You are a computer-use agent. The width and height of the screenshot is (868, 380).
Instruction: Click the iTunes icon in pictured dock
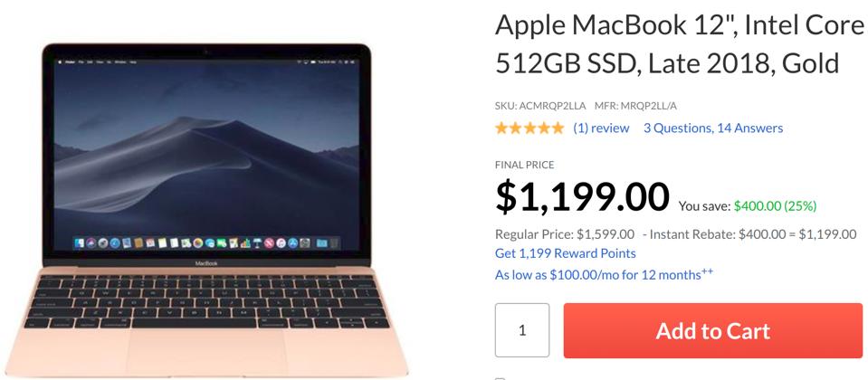281,242
